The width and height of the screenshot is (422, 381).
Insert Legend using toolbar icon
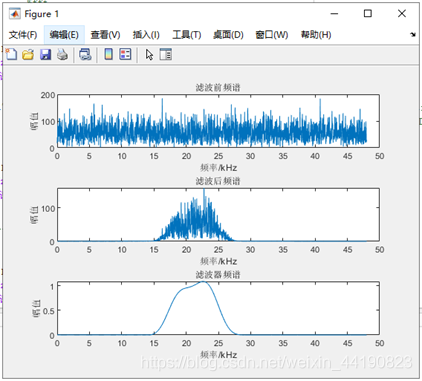click(125, 54)
